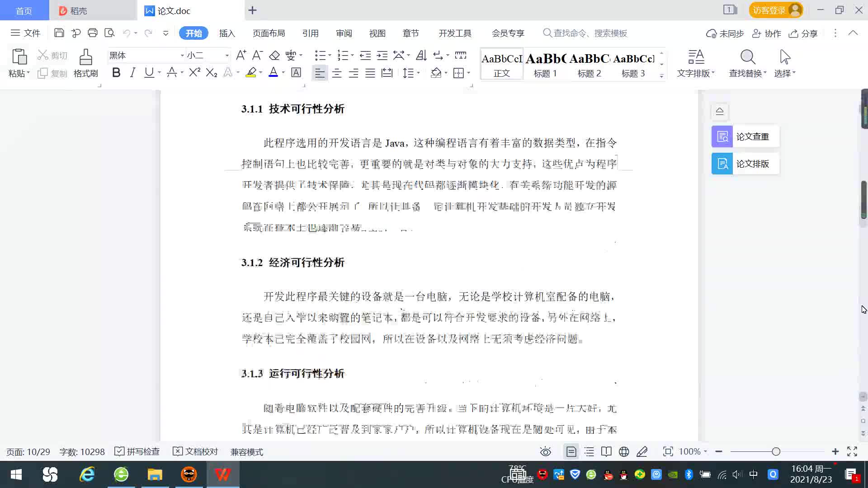Switch to outline view icon
Viewport: 868px width, 488px height.
point(589,451)
